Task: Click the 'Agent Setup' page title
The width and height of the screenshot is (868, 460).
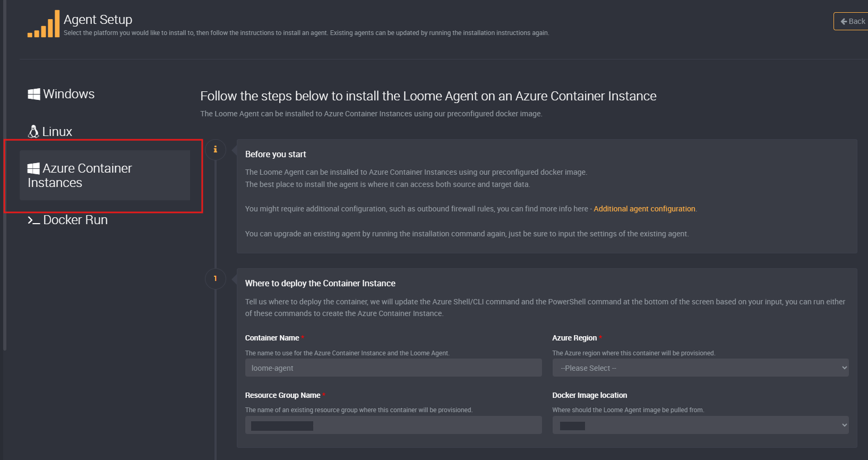Action: click(x=98, y=20)
